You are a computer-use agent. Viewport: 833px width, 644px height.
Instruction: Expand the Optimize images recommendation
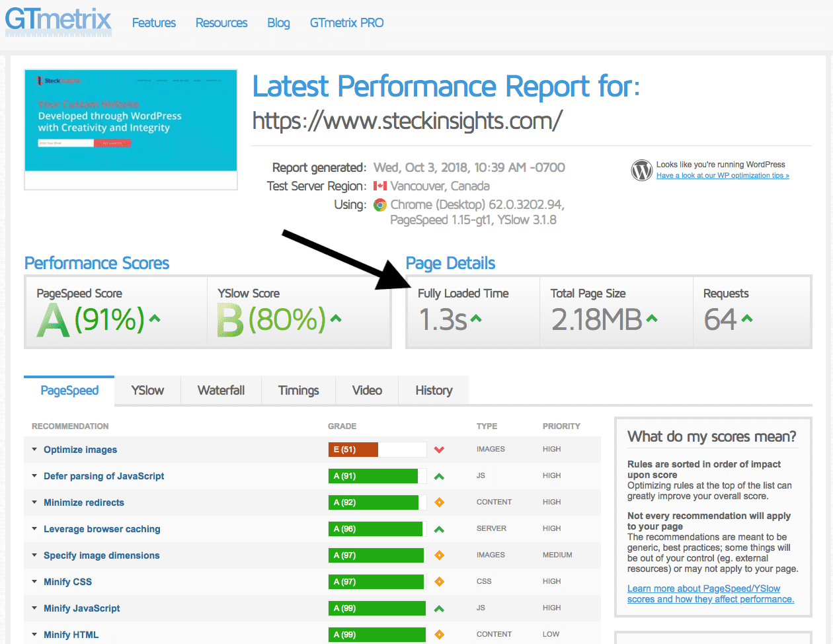coord(34,450)
